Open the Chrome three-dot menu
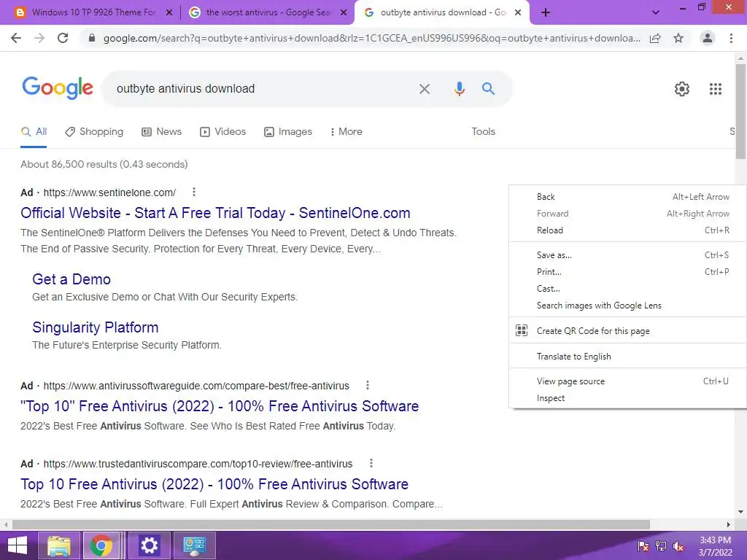Viewport: 747px width, 560px height. (x=731, y=38)
